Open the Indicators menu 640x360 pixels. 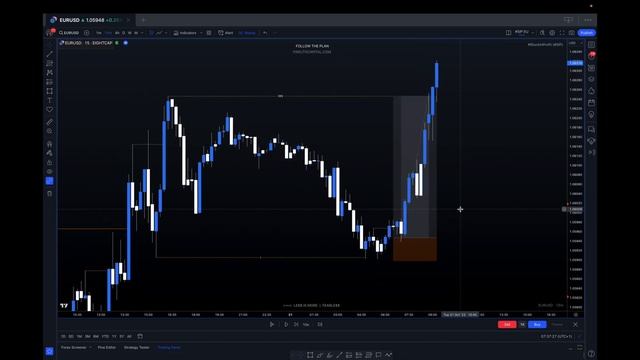(x=186, y=33)
